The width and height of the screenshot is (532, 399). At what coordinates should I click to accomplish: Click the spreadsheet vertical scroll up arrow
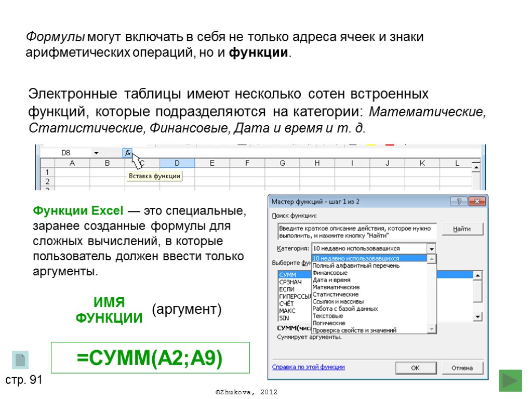tap(476, 167)
